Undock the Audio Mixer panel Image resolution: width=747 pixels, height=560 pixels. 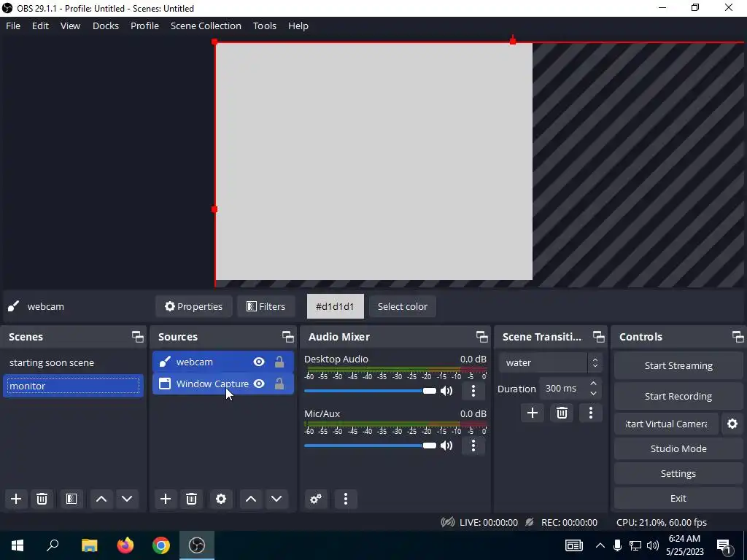coord(481,337)
